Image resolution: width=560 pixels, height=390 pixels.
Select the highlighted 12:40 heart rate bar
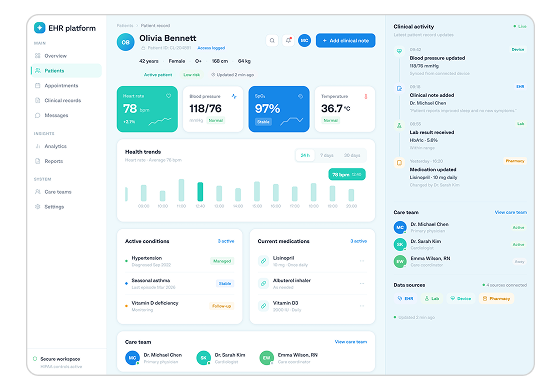coord(200,191)
